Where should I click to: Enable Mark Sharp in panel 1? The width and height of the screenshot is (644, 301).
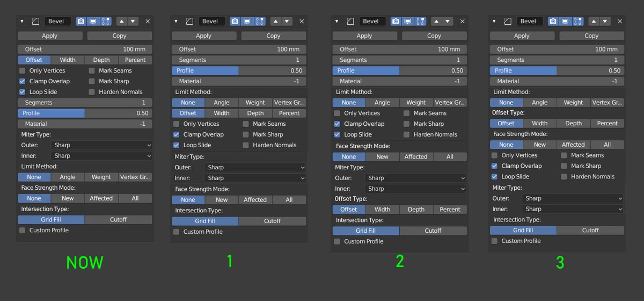[x=246, y=134]
